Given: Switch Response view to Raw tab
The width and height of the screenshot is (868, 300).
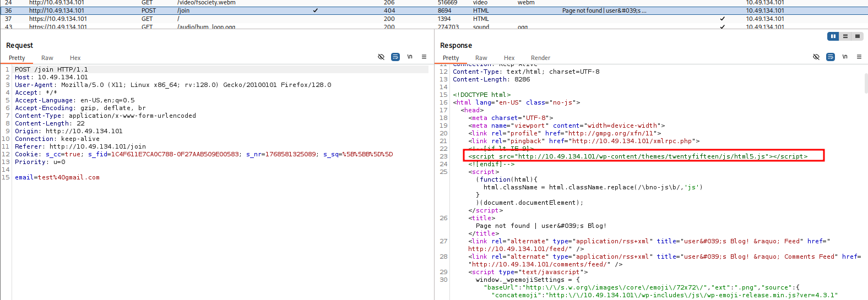Looking at the screenshot, I should coord(481,58).
